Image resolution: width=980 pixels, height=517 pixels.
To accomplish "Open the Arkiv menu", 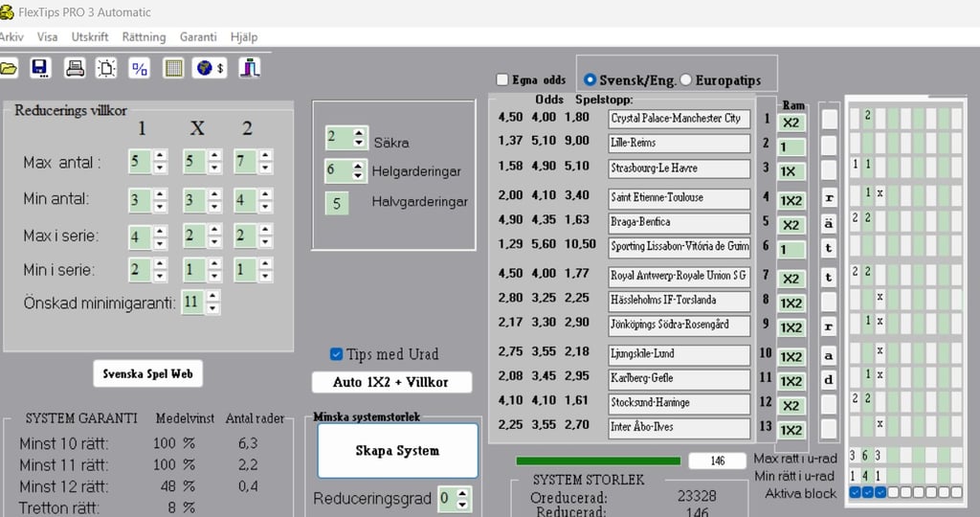I will pyautogui.click(x=11, y=37).
